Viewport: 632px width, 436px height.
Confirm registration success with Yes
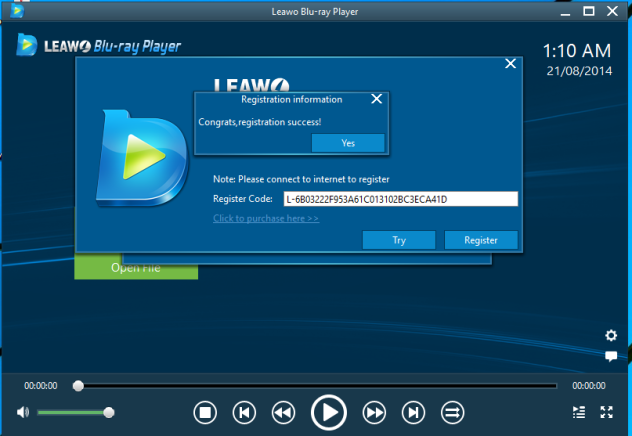(348, 143)
